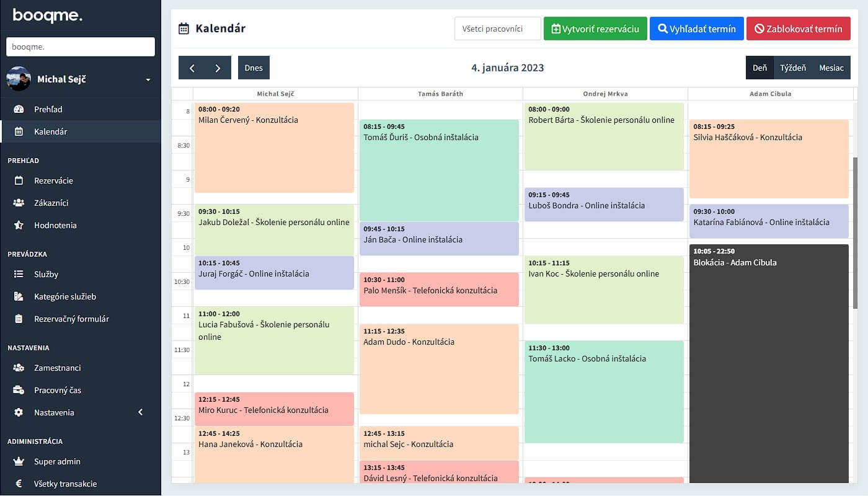The image size is (868, 496).
Task: Click the booqme. logo
Action: tap(47, 15)
